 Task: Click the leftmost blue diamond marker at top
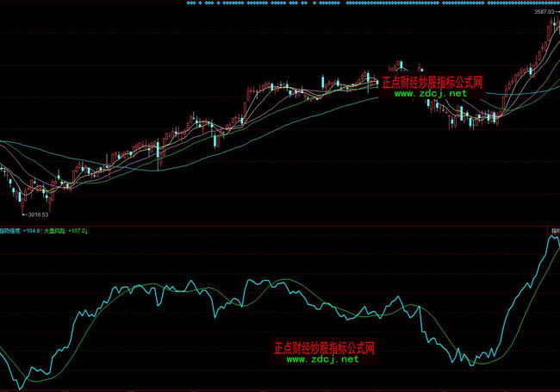pos(188,3)
